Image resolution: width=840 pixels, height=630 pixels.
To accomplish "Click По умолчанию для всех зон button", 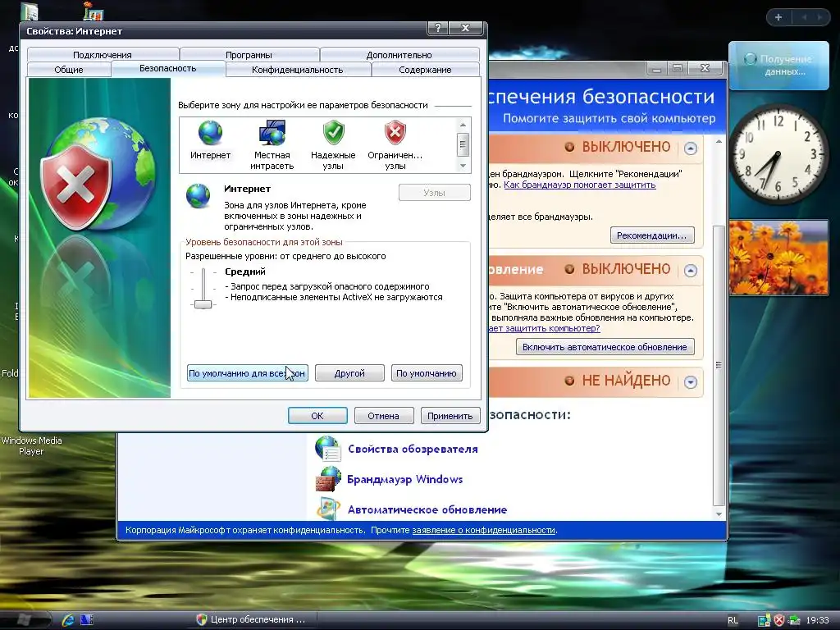I will (247, 373).
